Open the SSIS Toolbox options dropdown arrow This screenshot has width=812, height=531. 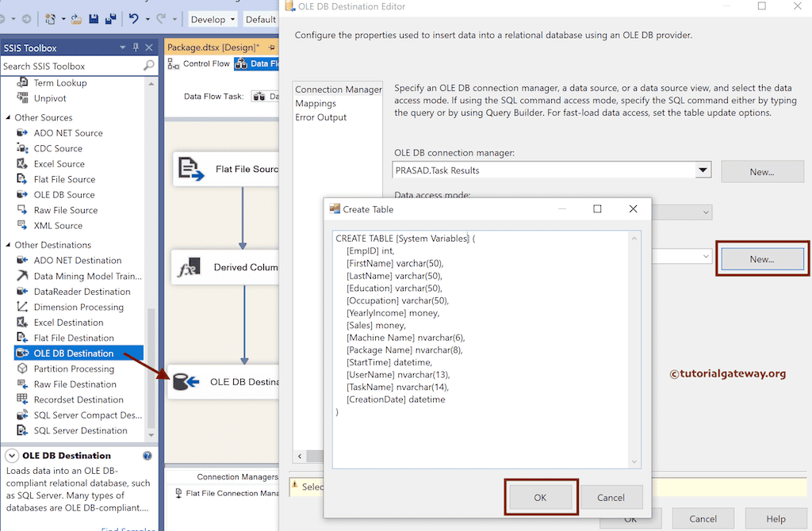123,47
